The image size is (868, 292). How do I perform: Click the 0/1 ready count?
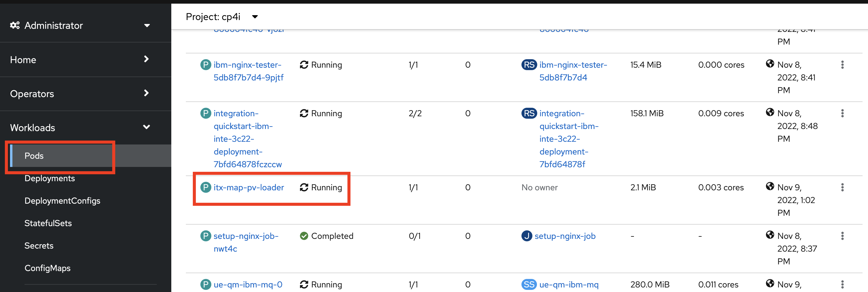tap(415, 236)
